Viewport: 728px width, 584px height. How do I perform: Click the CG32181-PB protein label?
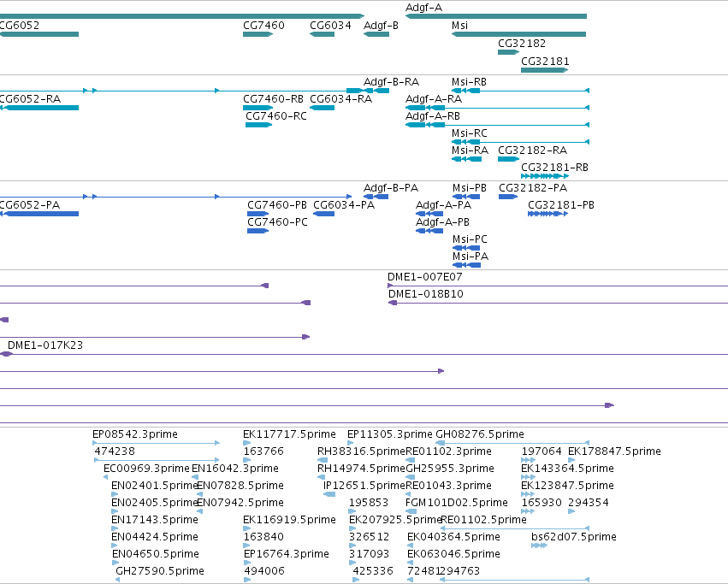pyautogui.click(x=561, y=206)
